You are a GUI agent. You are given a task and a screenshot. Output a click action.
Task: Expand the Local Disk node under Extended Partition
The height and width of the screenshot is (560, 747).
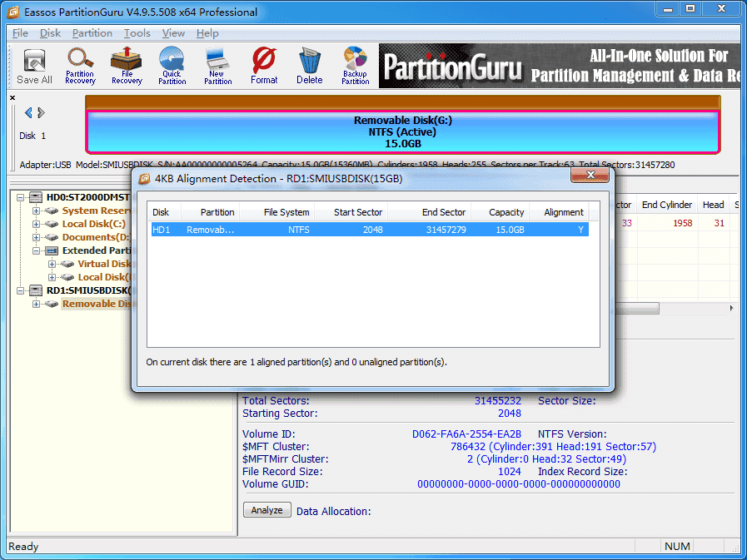52,277
